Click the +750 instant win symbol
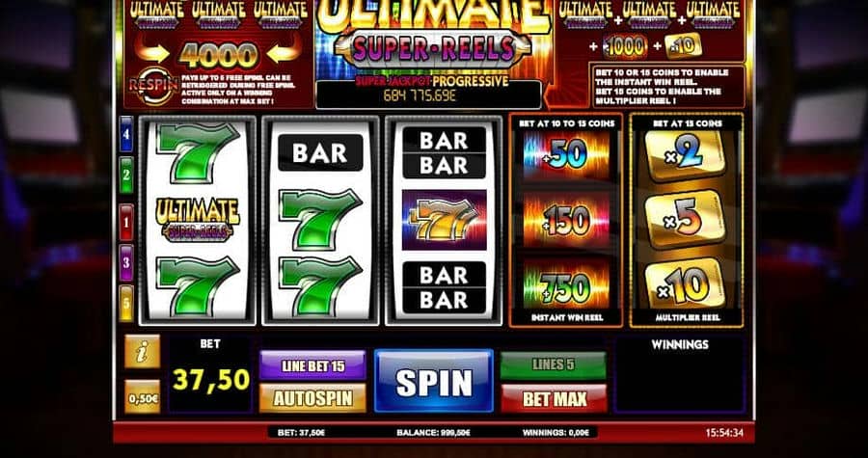This screenshot has width=868, height=458. [565, 288]
